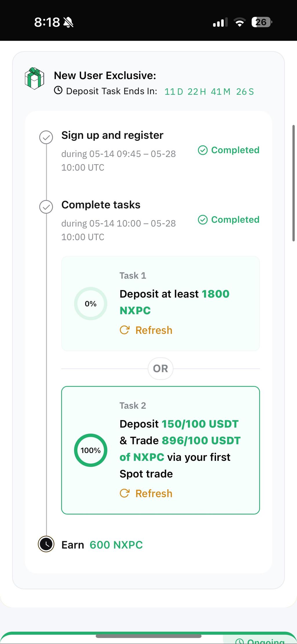The height and width of the screenshot is (644, 297).
Task: Tap the checkmark circle next to Complete tasks
Action: 46,207
